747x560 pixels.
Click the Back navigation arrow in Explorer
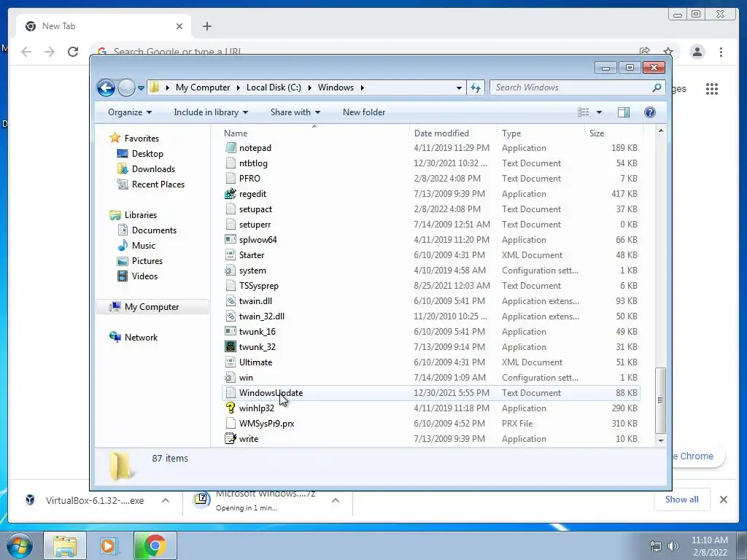106,87
